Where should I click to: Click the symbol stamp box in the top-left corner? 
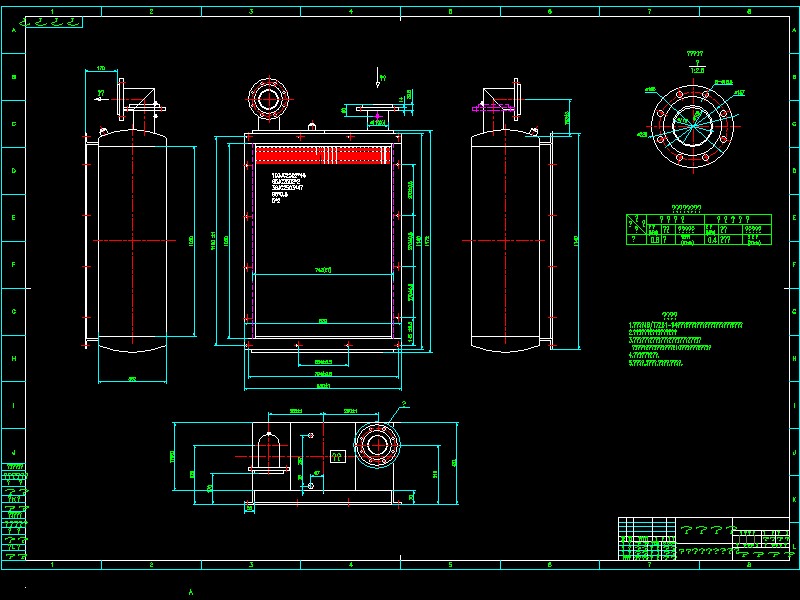[54, 22]
